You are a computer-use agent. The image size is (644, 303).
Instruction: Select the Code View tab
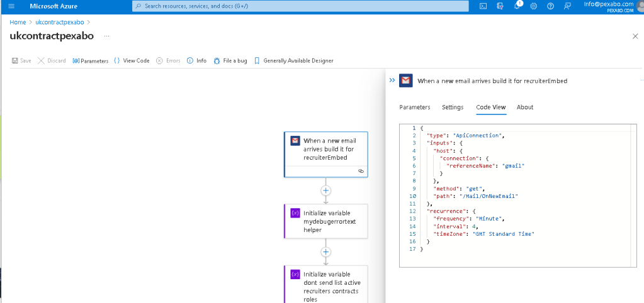tap(491, 107)
